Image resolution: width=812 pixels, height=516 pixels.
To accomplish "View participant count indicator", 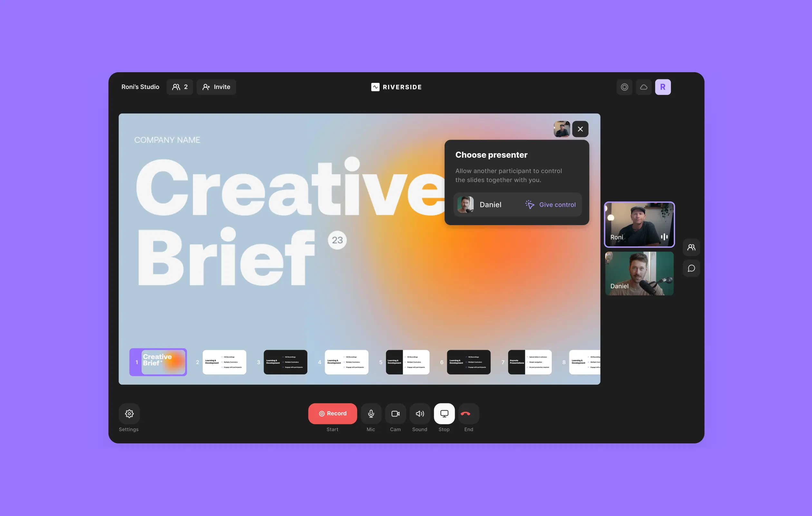I will pyautogui.click(x=179, y=87).
